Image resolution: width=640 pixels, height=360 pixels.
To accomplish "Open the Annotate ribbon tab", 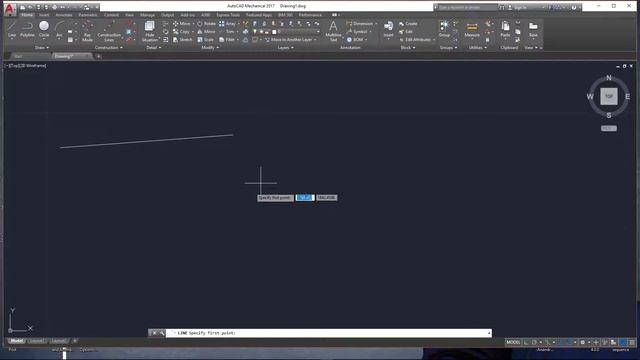I will pos(64,15).
